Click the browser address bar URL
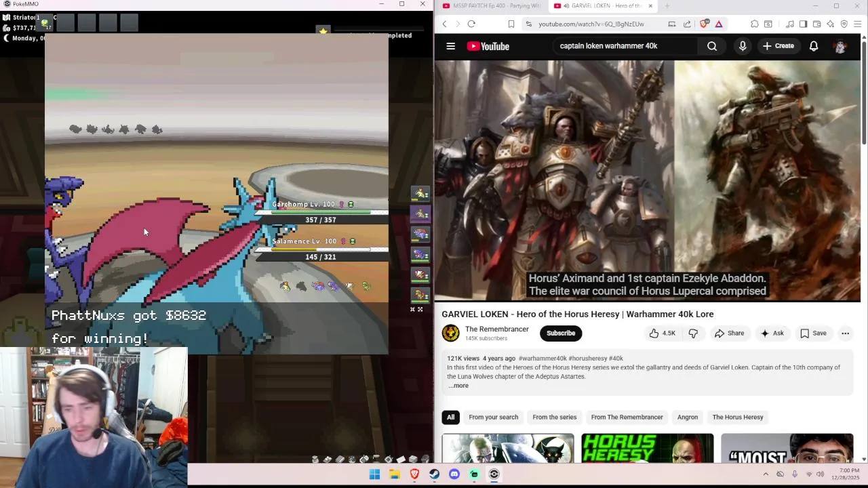This screenshot has height=488, width=868. pos(591,24)
